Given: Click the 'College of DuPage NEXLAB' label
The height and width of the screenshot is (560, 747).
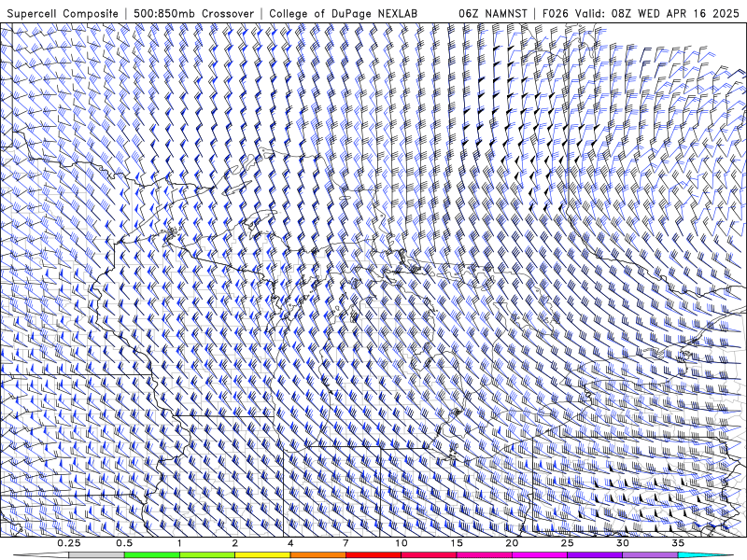Looking at the screenshot, I should click(x=343, y=13).
